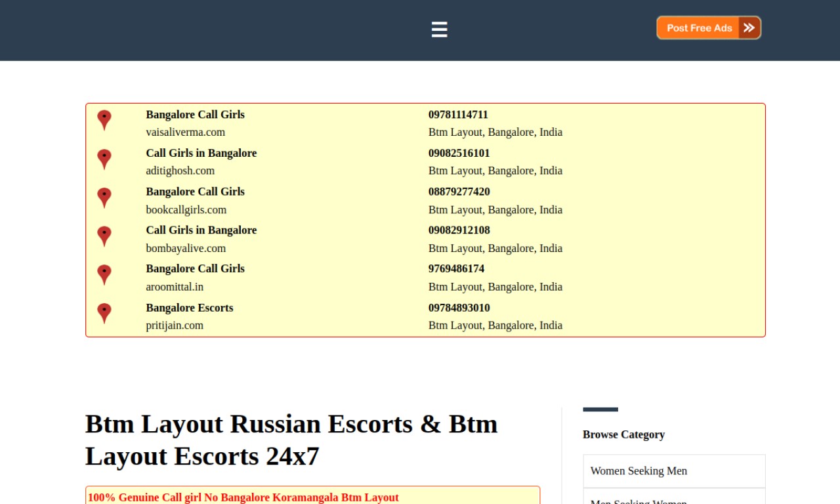Click the Bangalore Escorts listing title
Image resolution: width=840 pixels, height=504 pixels.
[x=190, y=308]
